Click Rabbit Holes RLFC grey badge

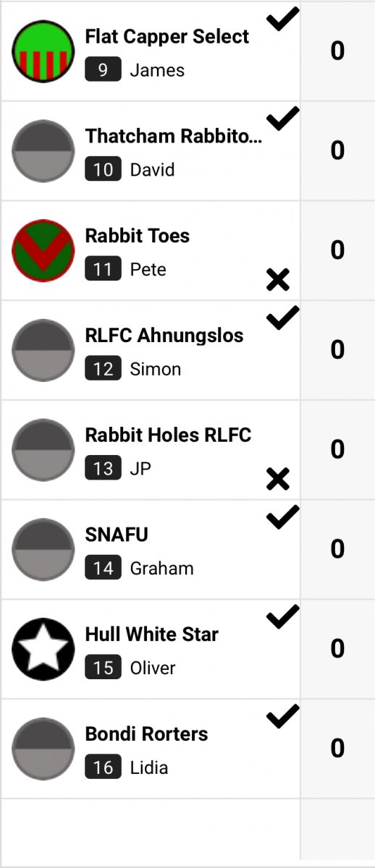click(43, 450)
